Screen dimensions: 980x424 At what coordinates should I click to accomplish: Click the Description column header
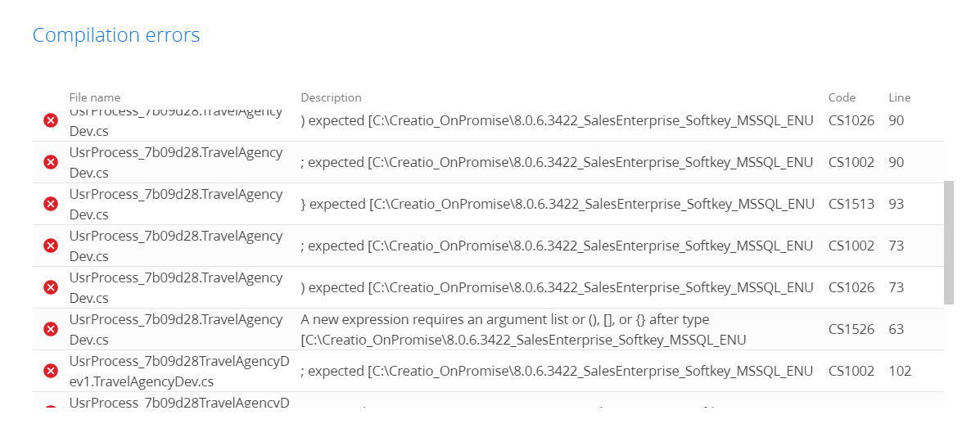331,97
